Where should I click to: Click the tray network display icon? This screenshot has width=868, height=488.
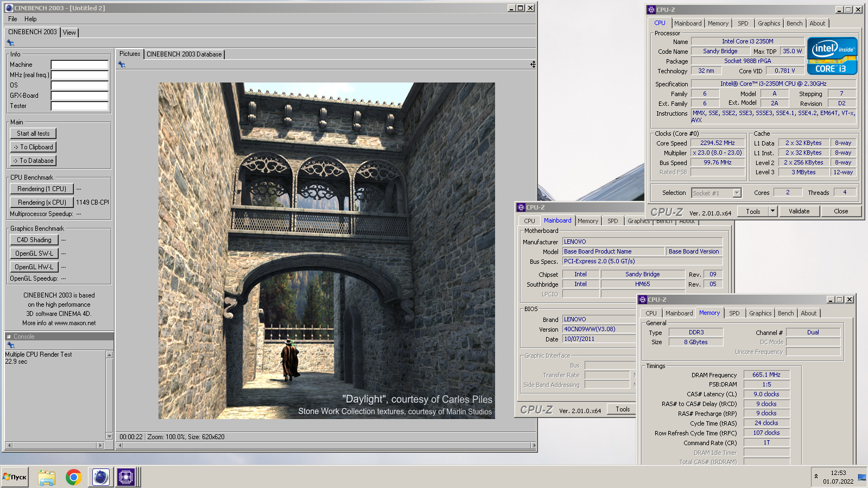[x=861, y=477]
